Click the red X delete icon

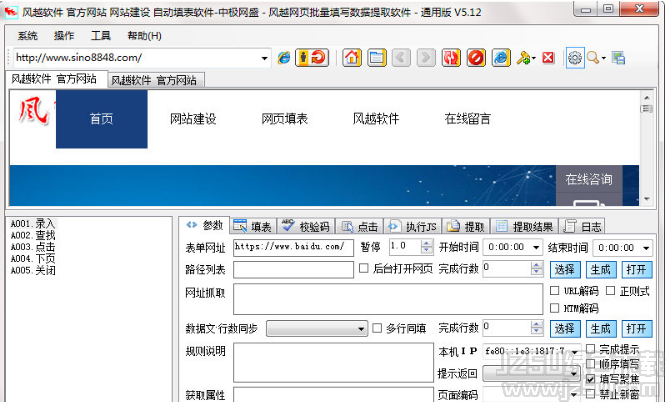click(548, 57)
